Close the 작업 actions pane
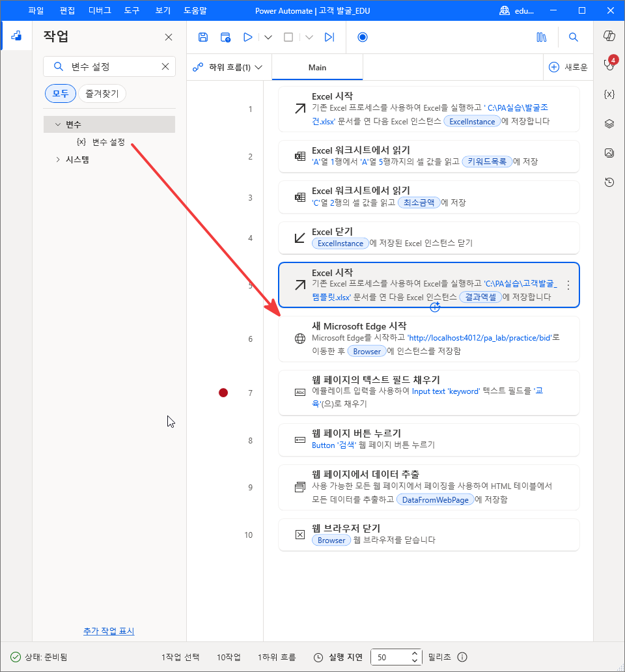The width and height of the screenshot is (625, 672). point(169,37)
